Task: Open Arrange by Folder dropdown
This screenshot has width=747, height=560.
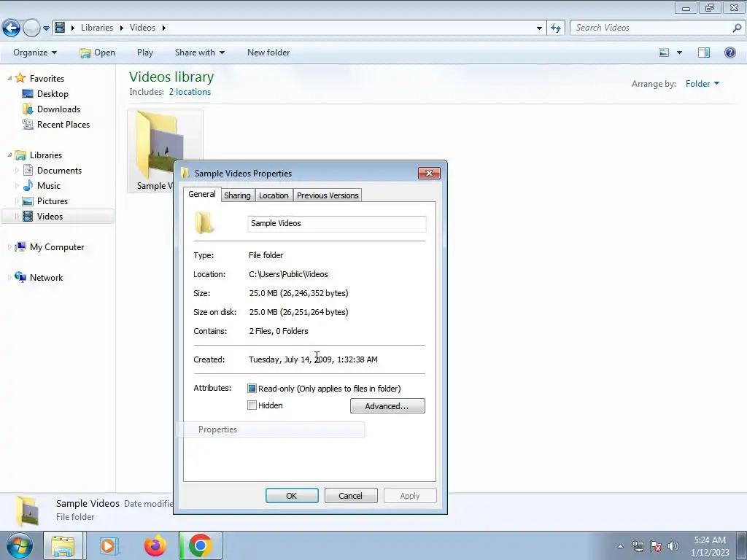Action: [x=703, y=84]
